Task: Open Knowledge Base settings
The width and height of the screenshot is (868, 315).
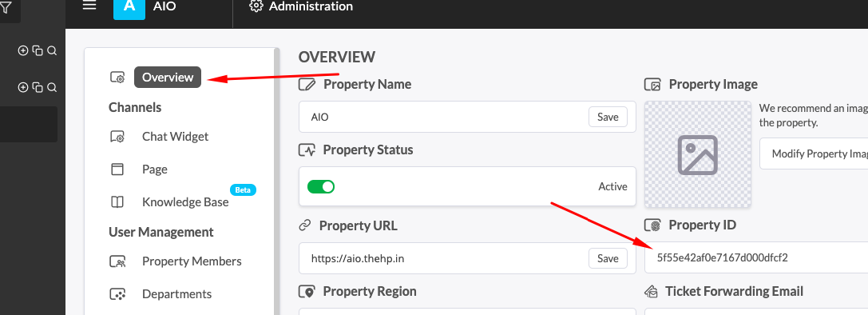Action: click(185, 201)
